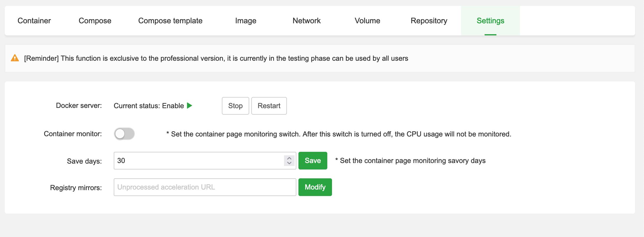Image resolution: width=644 pixels, height=237 pixels.
Task: Decrease Save days with the down arrow
Action: pyautogui.click(x=289, y=163)
